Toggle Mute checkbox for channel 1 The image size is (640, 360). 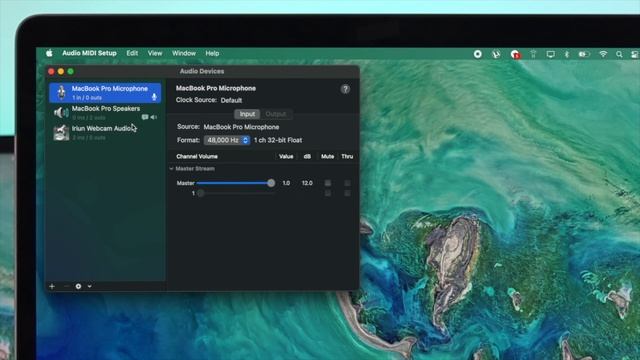tap(328, 193)
